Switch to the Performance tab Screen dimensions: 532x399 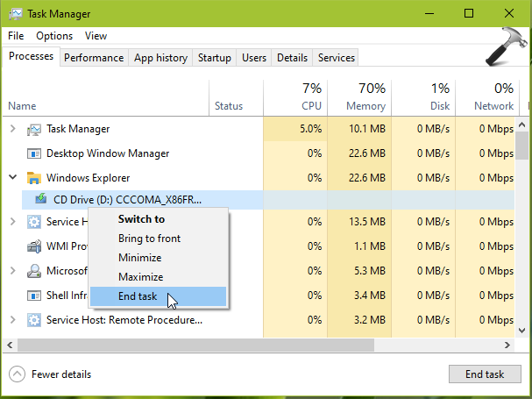click(x=94, y=58)
